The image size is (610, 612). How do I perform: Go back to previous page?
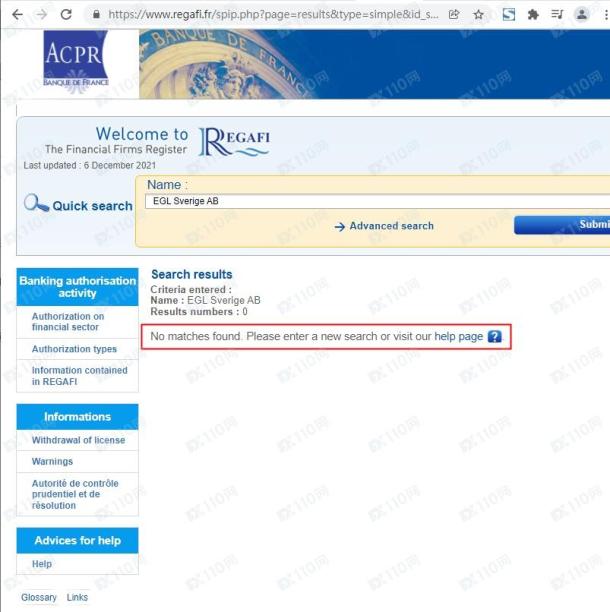[18, 15]
